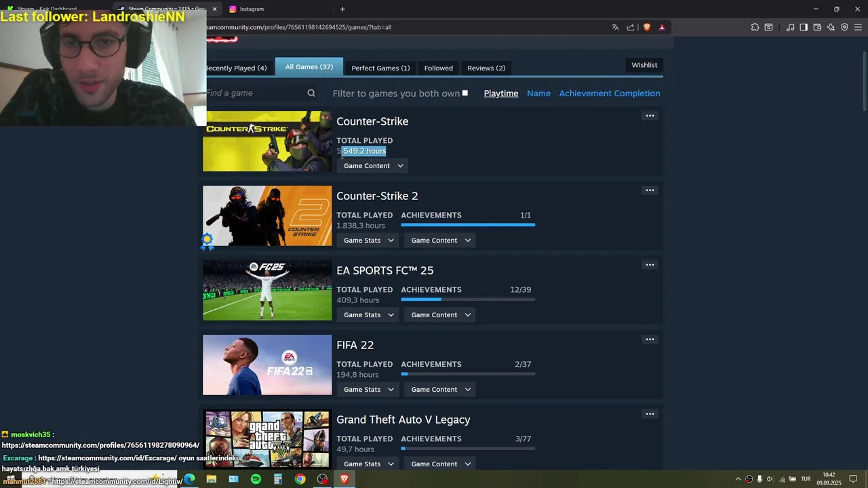The width and height of the screenshot is (868, 488).
Task: Open the Wishlist button
Action: (644, 65)
